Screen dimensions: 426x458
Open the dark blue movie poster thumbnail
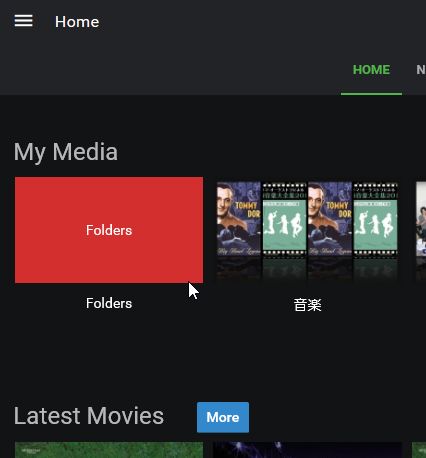click(307, 450)
